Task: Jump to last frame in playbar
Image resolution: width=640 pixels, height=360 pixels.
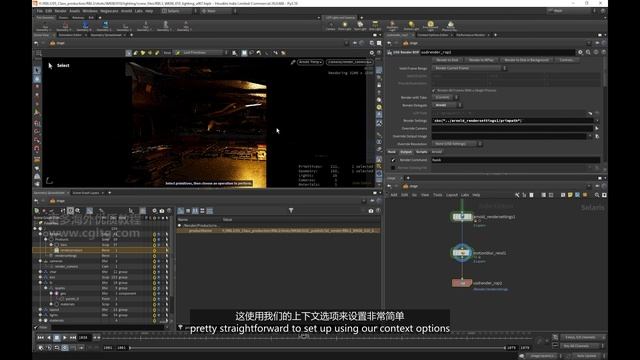Action: pyautogui.click(x=73, y=338)
